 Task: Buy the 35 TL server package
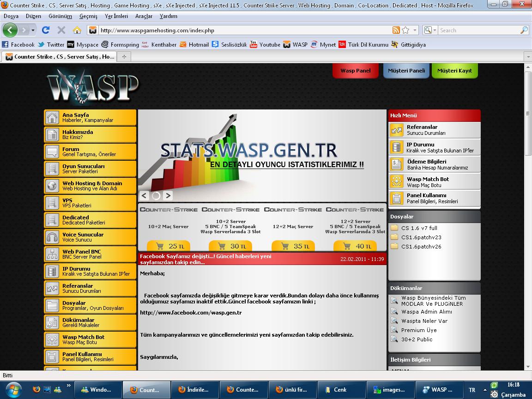coord(293,246)
